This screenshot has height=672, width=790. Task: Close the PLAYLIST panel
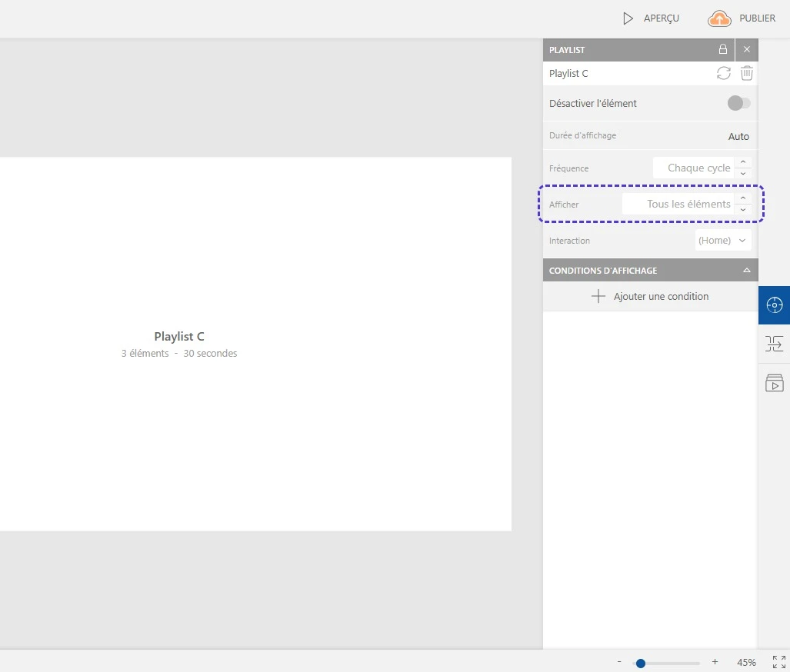[747, 49]
